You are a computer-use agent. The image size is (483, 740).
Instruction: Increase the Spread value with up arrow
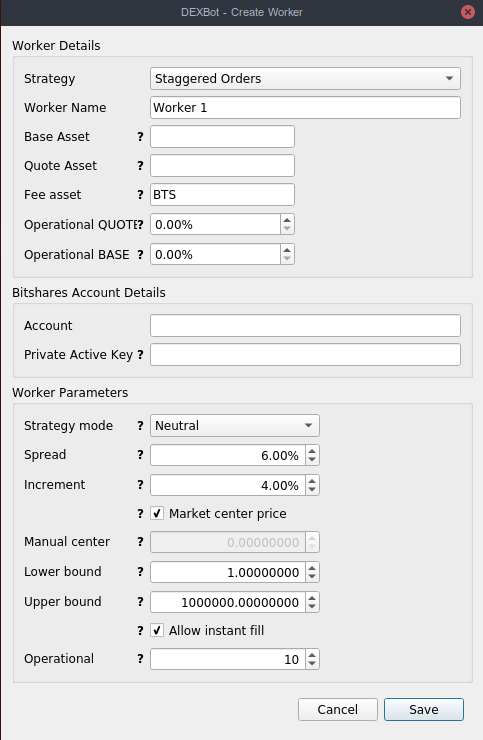pyautogui.click(x=312, y=451)
